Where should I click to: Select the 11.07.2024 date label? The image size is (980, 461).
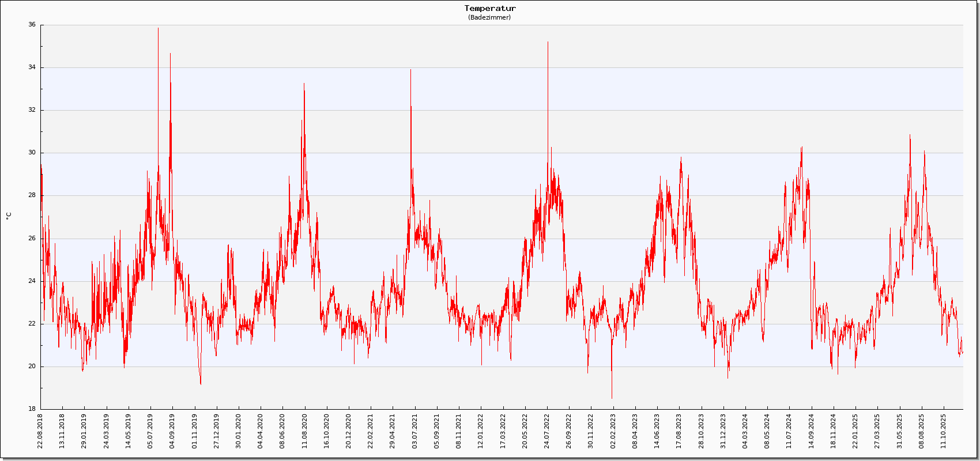(x=789, y=430)
